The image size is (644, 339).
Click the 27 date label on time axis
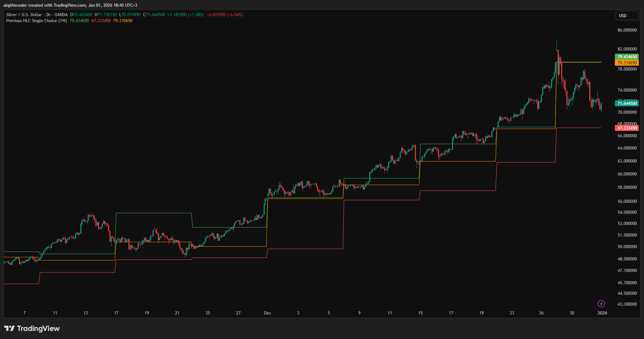tap(238, 313)
